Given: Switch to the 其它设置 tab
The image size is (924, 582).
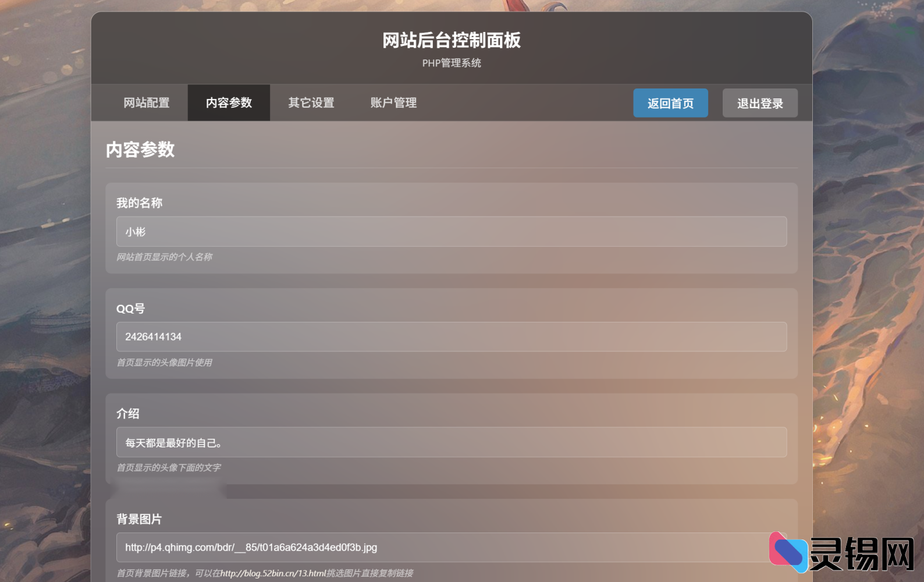Looking at the screenshot, I should pyautogui.click(x=311, y=103).
